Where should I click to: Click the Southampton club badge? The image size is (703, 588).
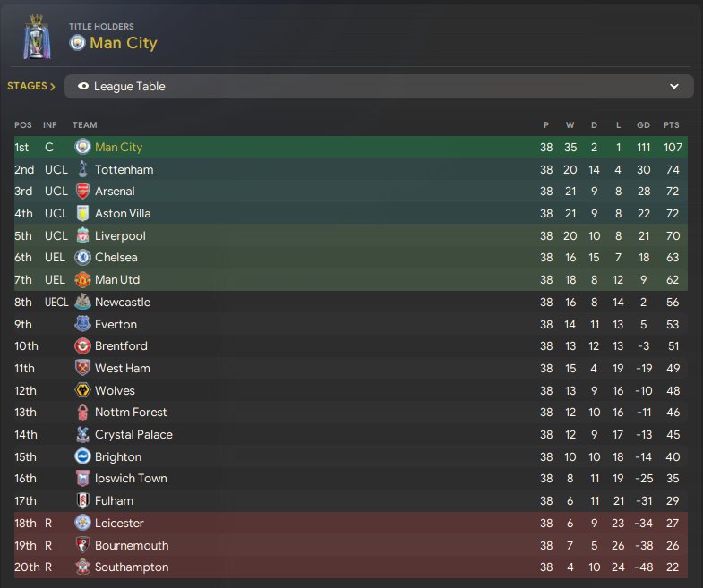coord(82,567)
